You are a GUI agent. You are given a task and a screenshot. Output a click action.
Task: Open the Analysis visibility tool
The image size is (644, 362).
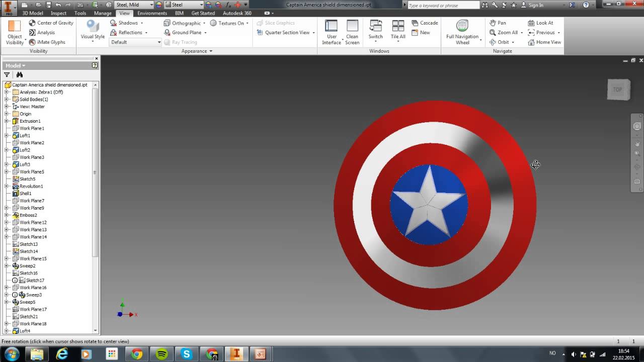(42, 33)
